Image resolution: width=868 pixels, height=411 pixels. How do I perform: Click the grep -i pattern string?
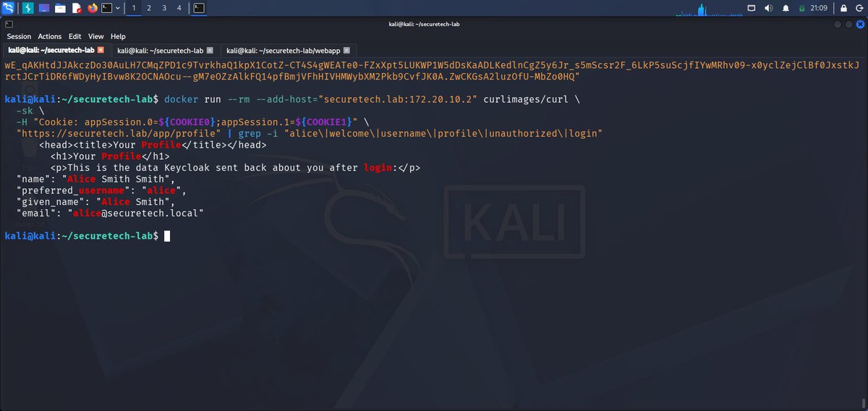pyautogui.click(x=443, y=134)
